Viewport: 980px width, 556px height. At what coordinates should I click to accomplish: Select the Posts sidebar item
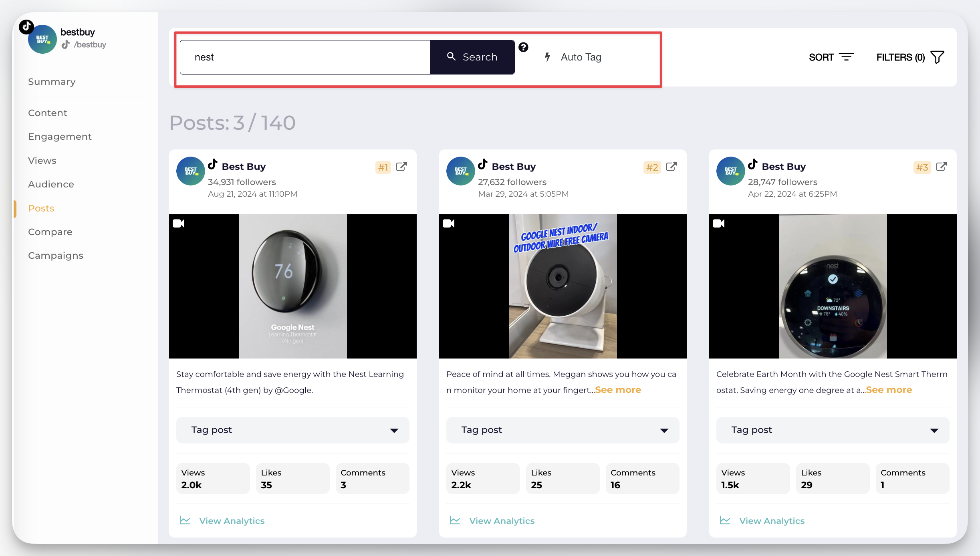coord(41,208)
